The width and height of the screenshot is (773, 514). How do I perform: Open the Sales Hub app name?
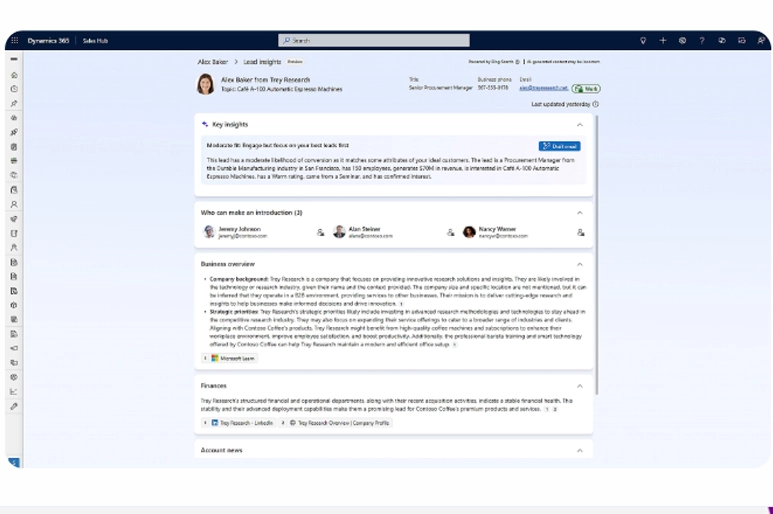(95, 40)
